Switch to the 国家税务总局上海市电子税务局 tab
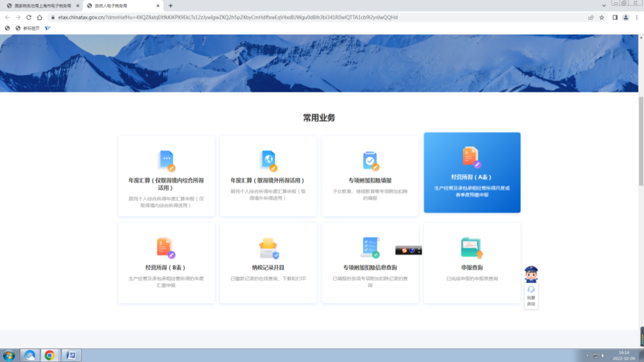 pos(43,6)
